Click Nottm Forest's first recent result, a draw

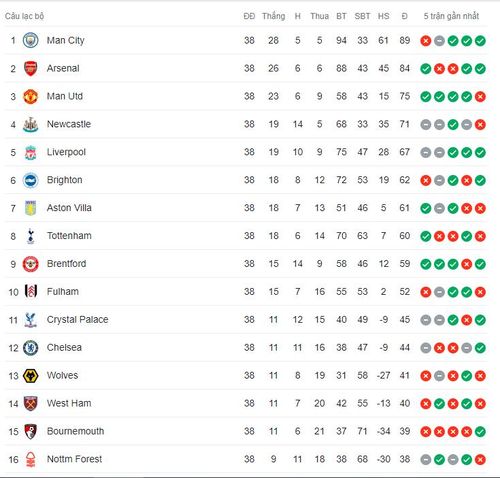pos(426,460)
